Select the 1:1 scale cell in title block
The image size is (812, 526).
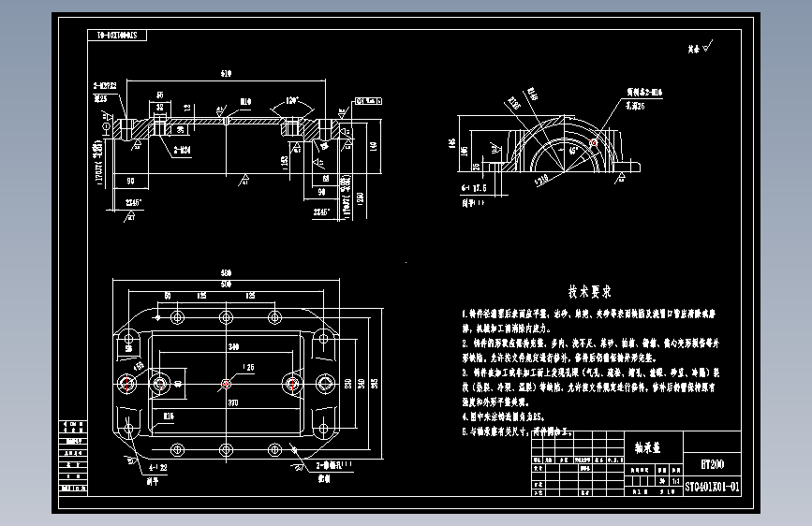click(x=676, y=481)
